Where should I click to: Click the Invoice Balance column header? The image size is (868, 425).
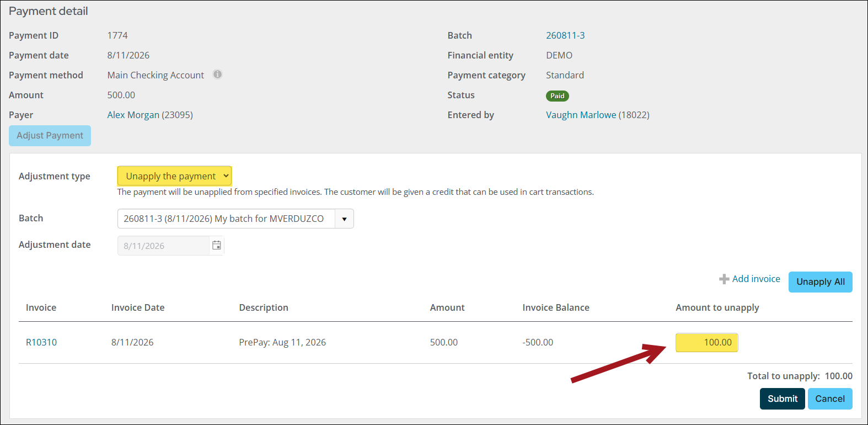pos(556,307)
